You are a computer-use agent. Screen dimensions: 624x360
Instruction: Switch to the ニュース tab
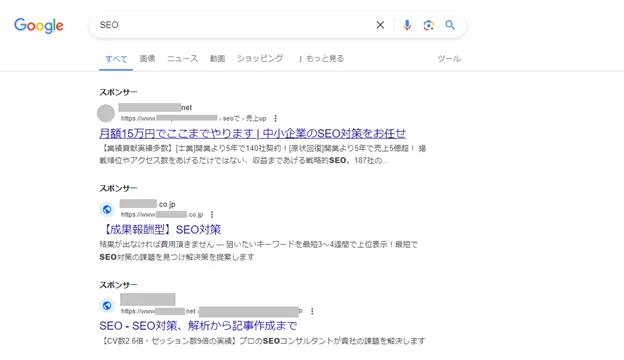coord(182,58)
